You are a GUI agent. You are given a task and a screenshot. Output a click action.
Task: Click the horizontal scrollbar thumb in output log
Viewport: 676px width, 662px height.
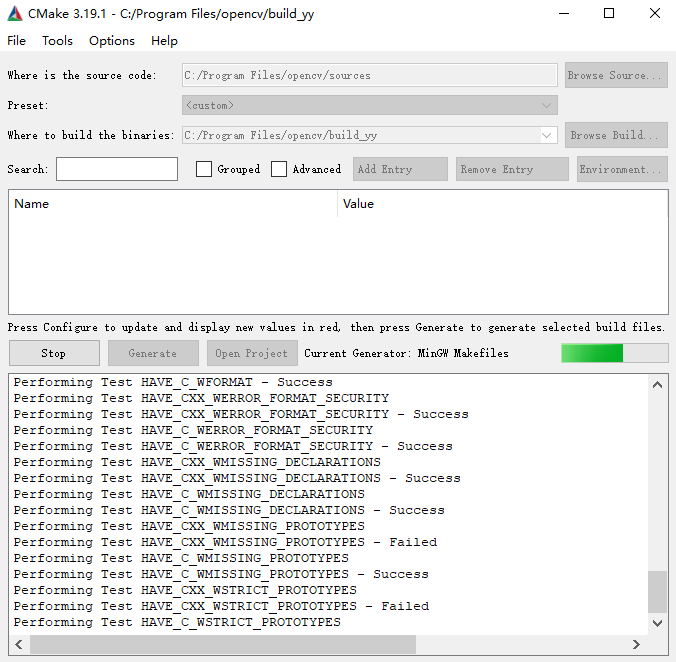tap(223, 644)
